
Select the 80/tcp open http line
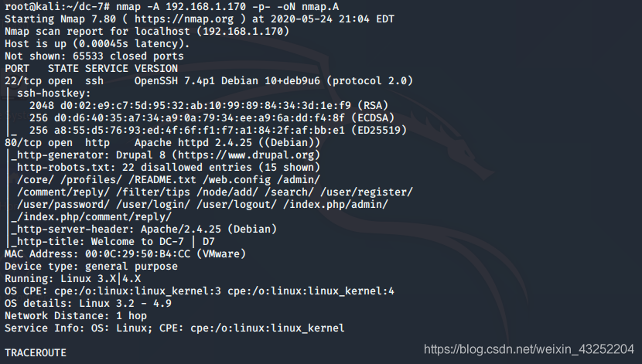[x=162, y=143]
